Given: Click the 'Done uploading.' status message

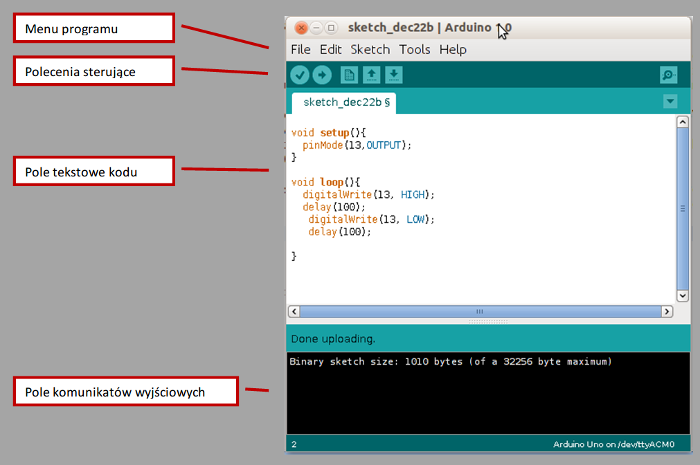Looking at the screenshot, I should point(333,339).
